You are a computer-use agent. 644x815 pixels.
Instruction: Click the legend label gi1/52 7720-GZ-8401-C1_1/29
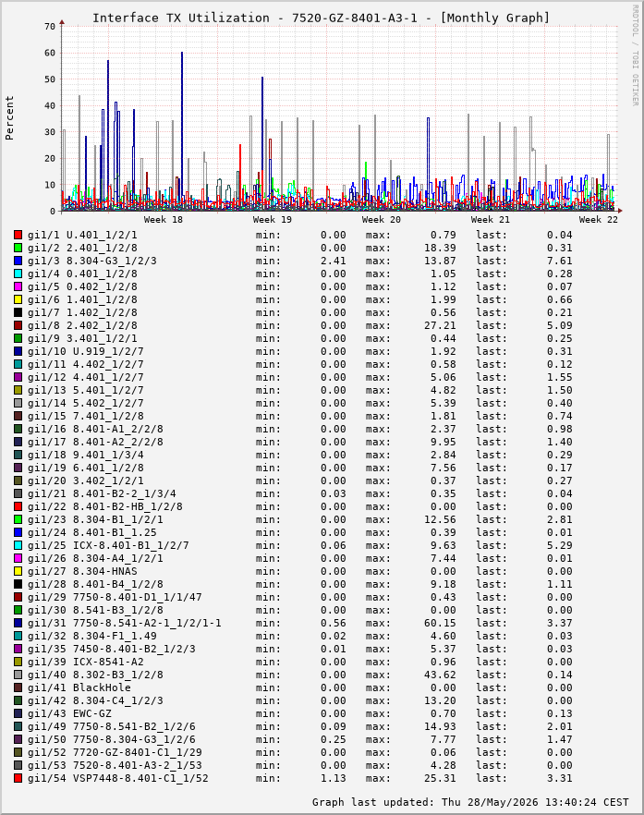pyautogui.click(x=115, y=752)
